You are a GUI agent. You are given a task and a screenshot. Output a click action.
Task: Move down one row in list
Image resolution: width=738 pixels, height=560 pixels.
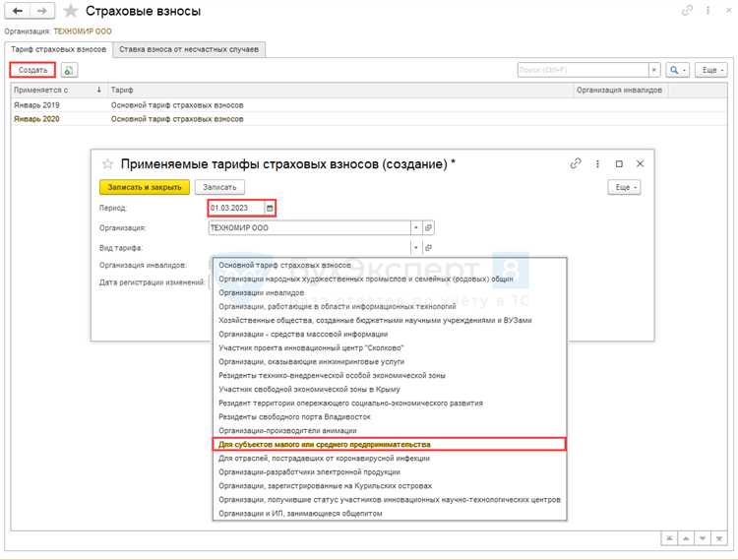click(x=703, y=538)
